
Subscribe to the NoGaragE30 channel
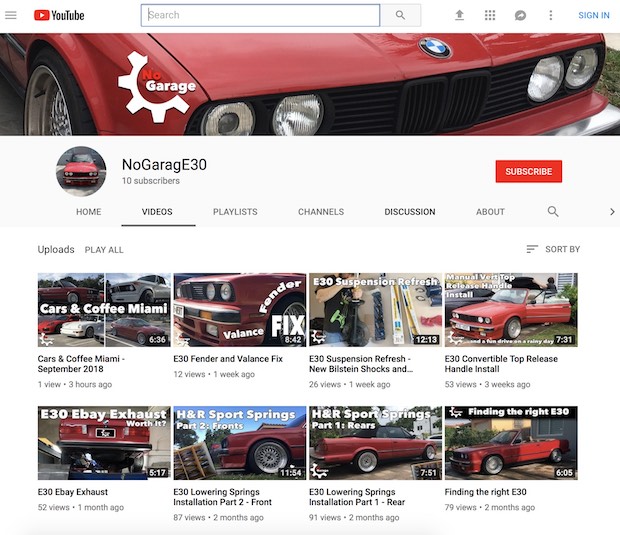(x=528, y=171)
